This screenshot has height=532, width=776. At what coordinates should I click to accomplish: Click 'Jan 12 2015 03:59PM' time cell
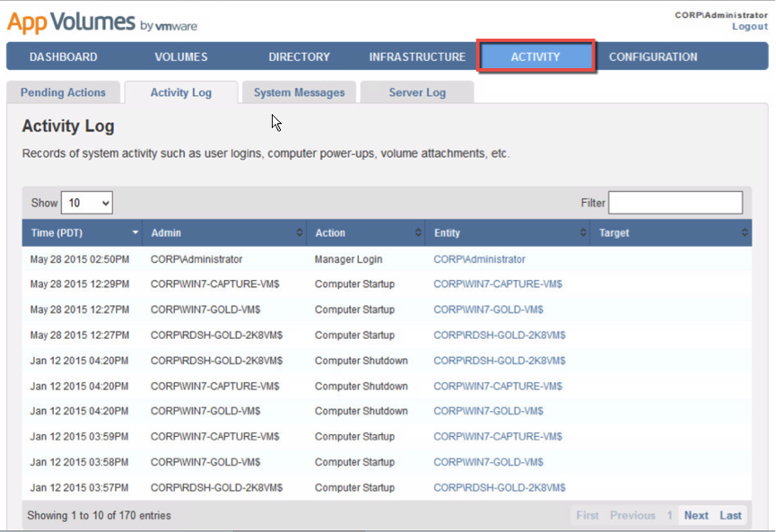tap(79, 437)
